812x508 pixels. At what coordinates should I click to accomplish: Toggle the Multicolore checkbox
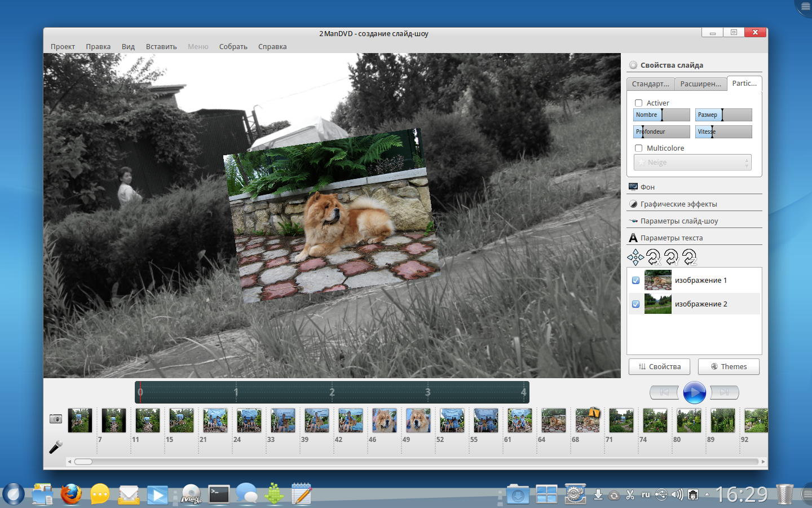point(639,148)
